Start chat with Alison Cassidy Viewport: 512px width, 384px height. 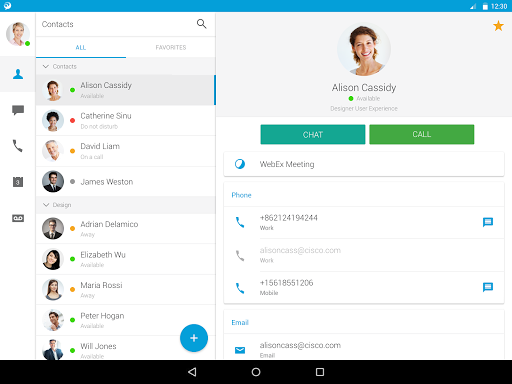[313, 134]
